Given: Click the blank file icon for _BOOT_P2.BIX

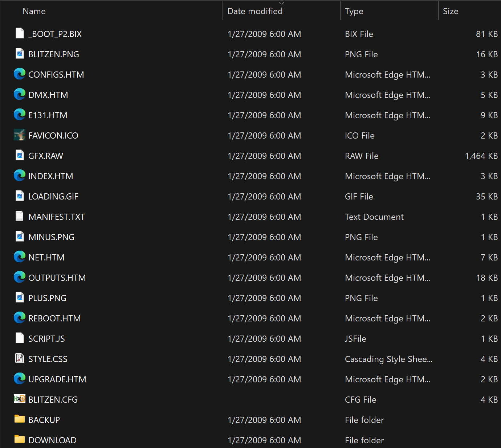Looking at the screenshot, I should click(20, 33).
